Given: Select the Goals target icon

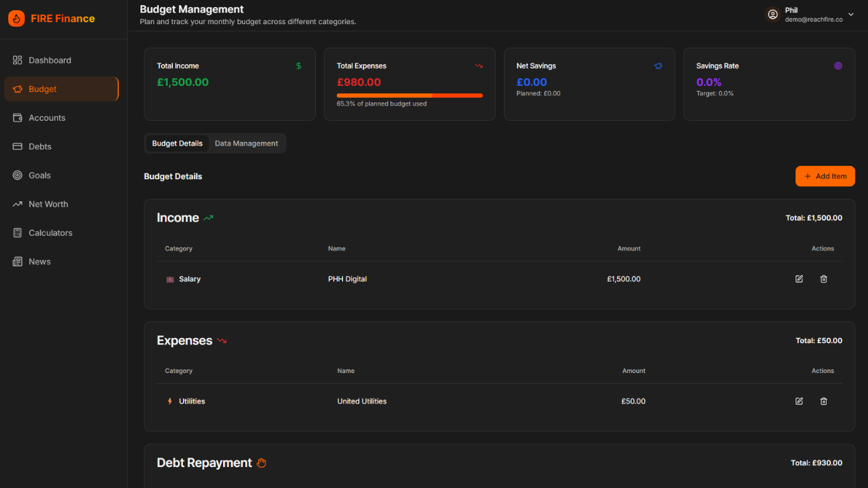Looking at the screenshot, I should point(17,175).
